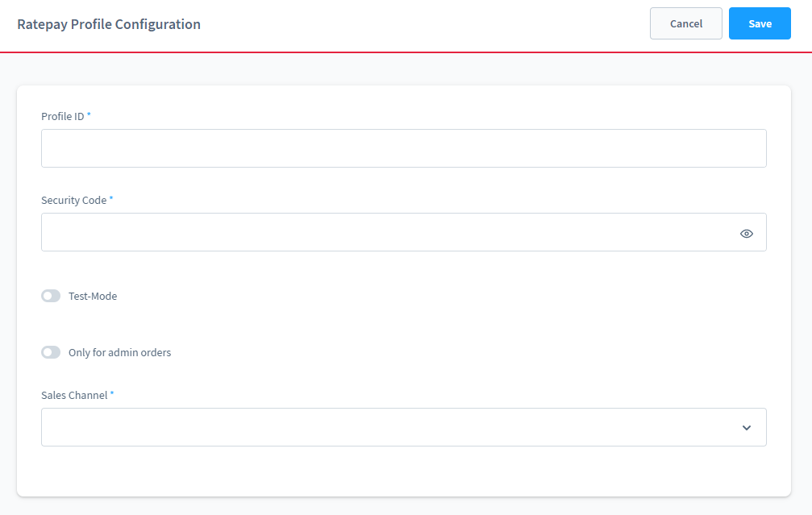
Task: Expand the Sales Channel chevron arrow
Action: 746,428
